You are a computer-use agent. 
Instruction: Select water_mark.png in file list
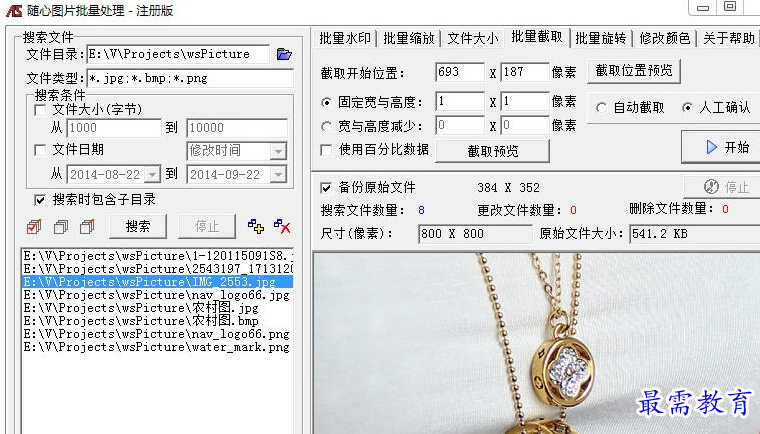click(x=158, y=347)
